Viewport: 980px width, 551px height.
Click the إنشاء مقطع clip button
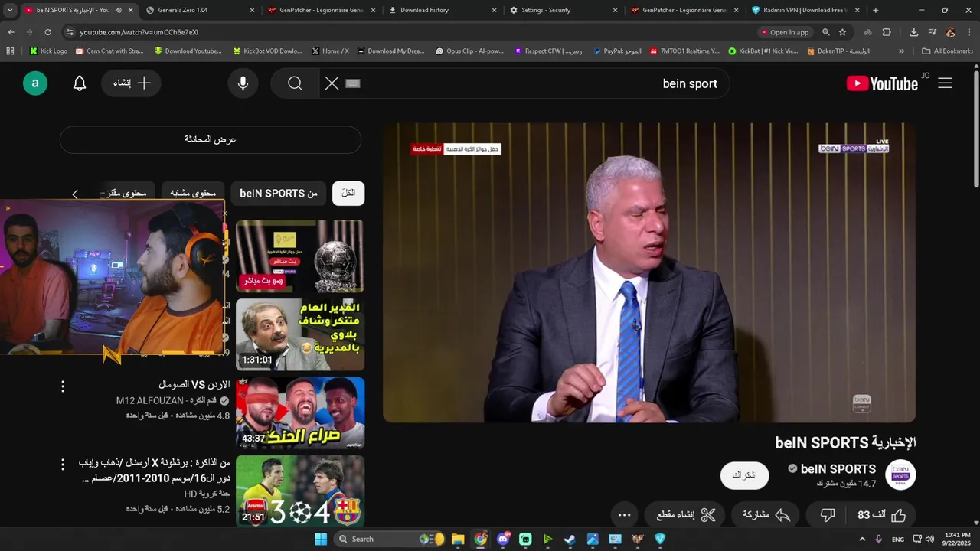coord(685,515)
